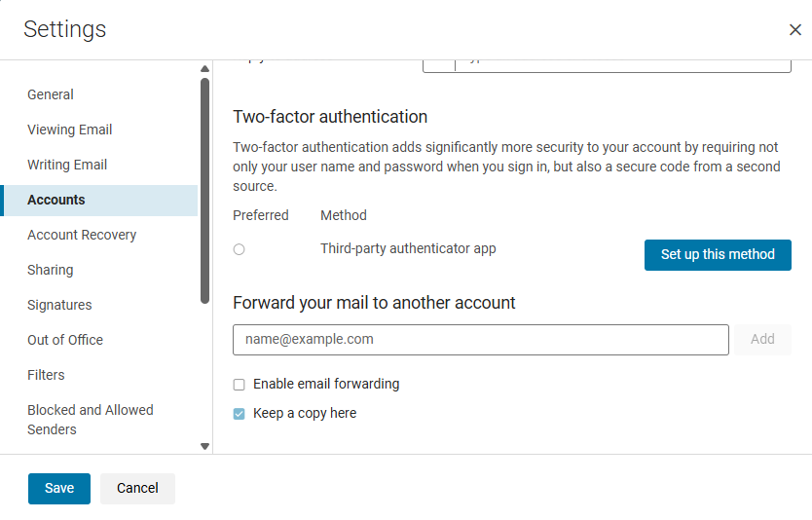Screen dimensions: 812x520
Task: Save the settings changes
Action: pos(59,489)
